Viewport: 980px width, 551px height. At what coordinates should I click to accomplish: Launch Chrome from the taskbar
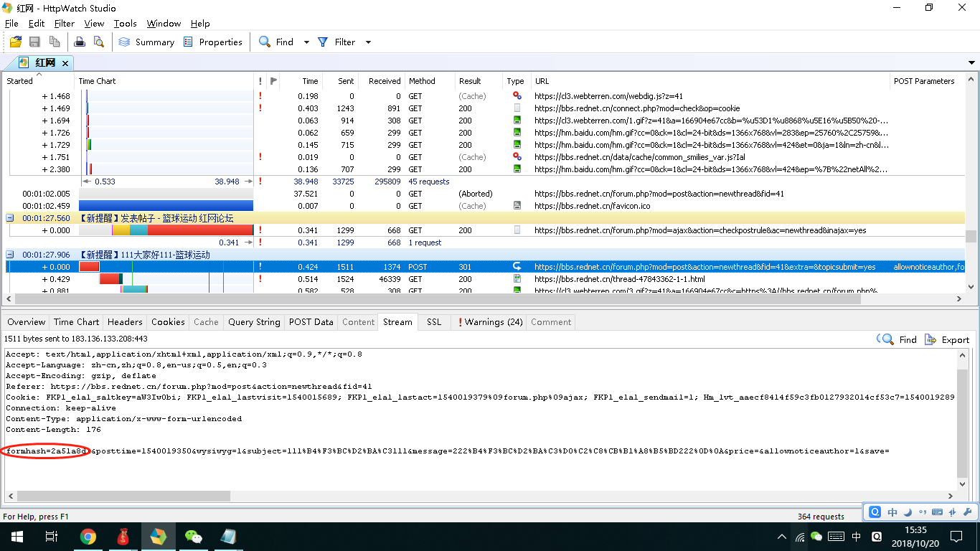tap(88, 537)
